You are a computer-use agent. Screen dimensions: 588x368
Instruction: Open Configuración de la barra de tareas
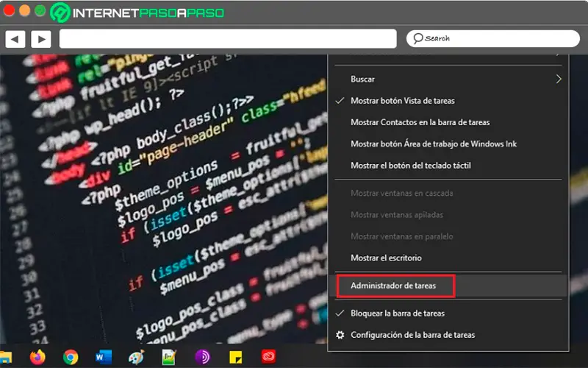[x=448, y=335]
